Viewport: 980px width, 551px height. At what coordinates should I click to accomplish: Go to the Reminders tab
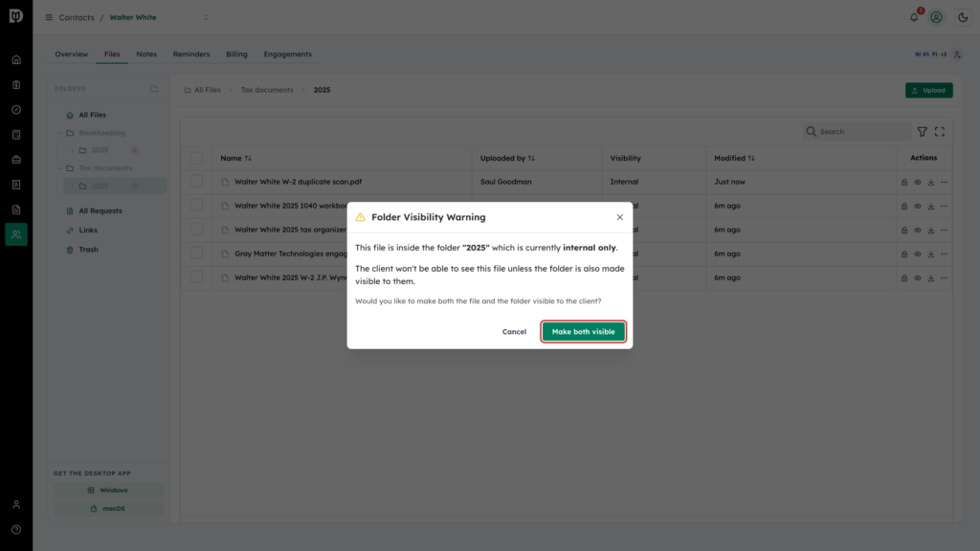(x=191, y=55)
